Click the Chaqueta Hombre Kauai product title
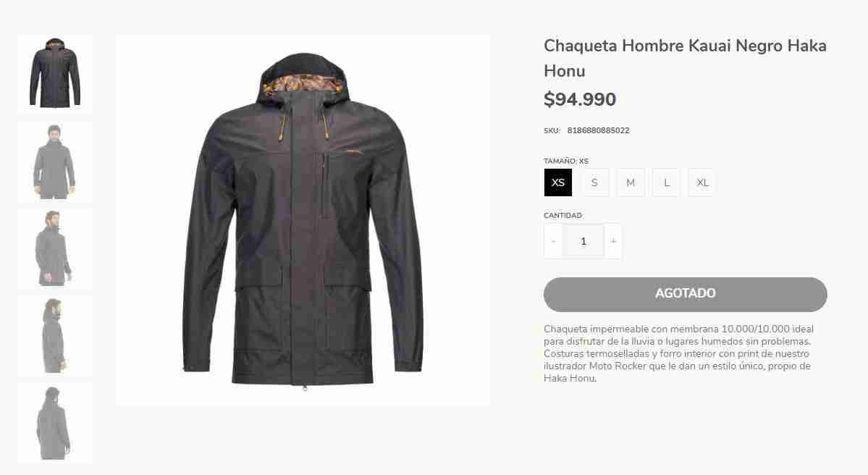The height and width of the screenshot is (475, 868). click(686, 58)
